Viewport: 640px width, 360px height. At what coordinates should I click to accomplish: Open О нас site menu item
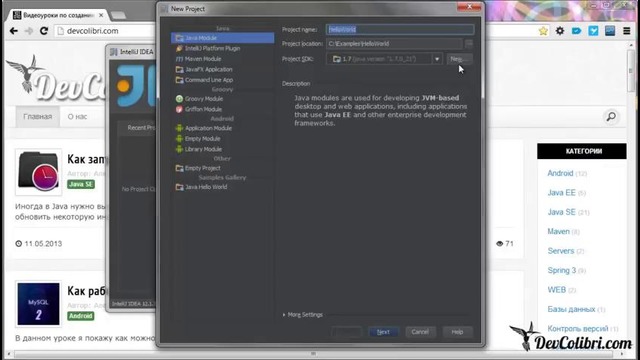pyautogui.click(x=77, y=117)
